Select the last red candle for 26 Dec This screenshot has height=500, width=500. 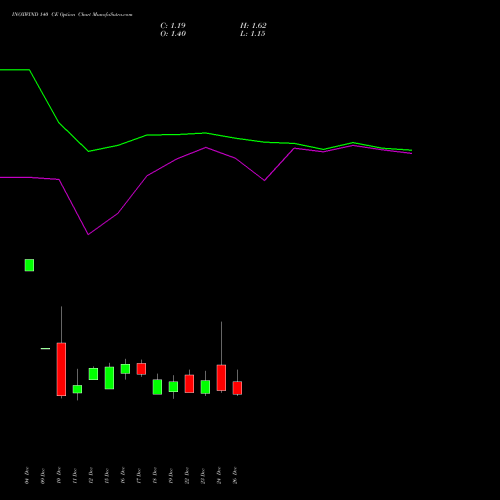(x=237, y=388)
